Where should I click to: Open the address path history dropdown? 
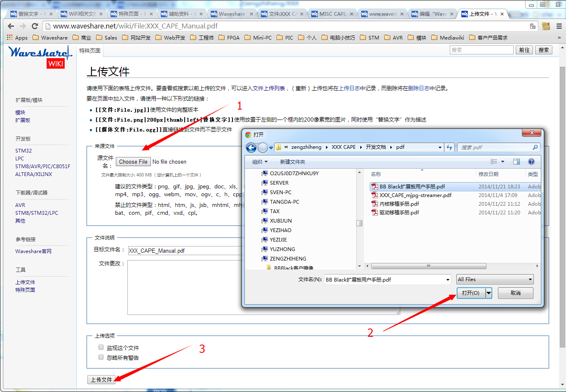pyautogui.click(x=440, y=147)
